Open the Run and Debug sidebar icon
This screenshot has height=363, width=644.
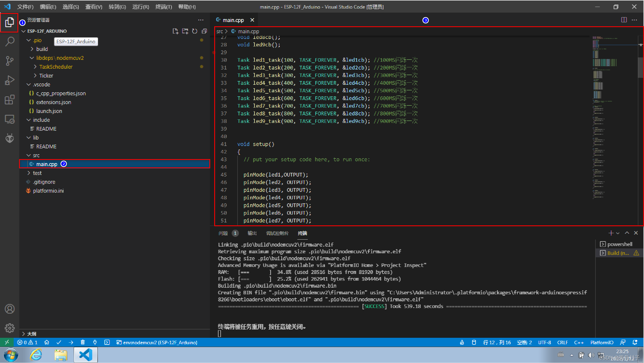tap(10, 80)
